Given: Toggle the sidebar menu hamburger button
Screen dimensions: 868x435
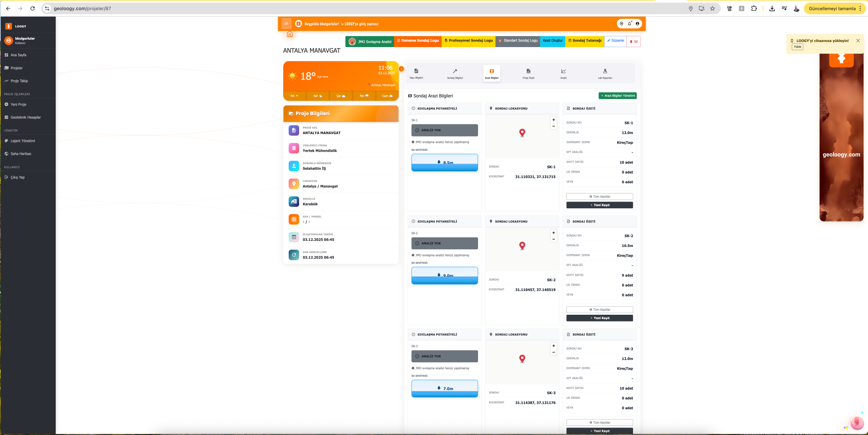Looking at the screenshot, I should coord(286,24).
